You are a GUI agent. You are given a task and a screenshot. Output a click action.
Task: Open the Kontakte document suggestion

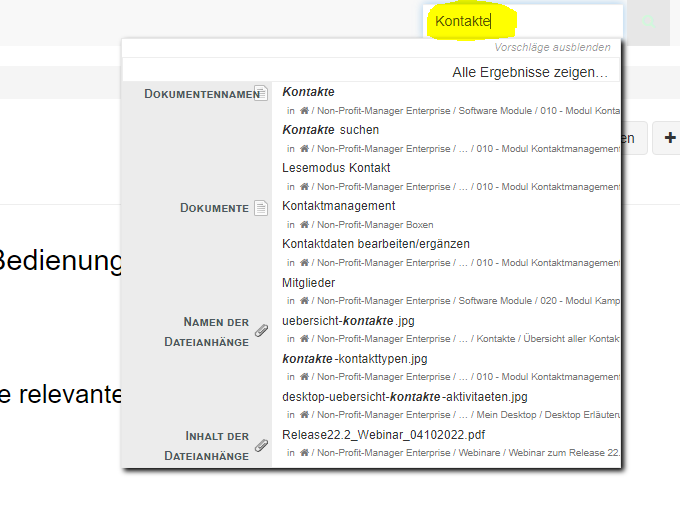point(308,92)
